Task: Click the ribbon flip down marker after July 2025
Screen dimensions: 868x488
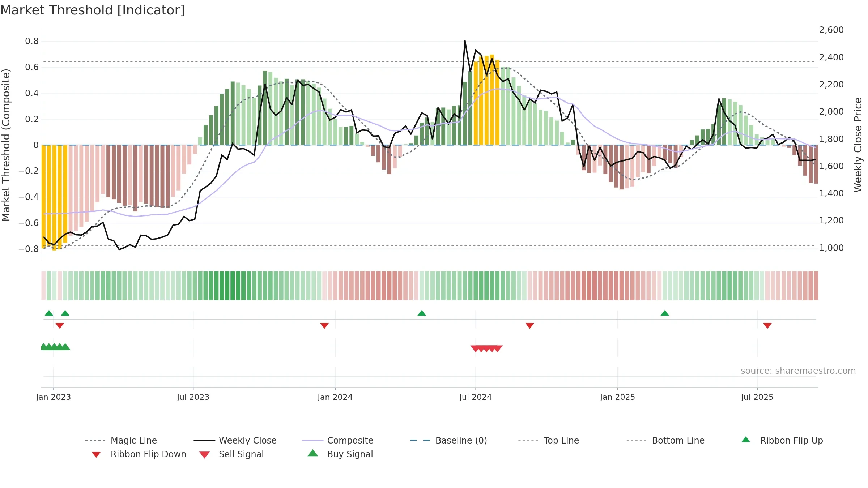Action: tap(767, 326)
